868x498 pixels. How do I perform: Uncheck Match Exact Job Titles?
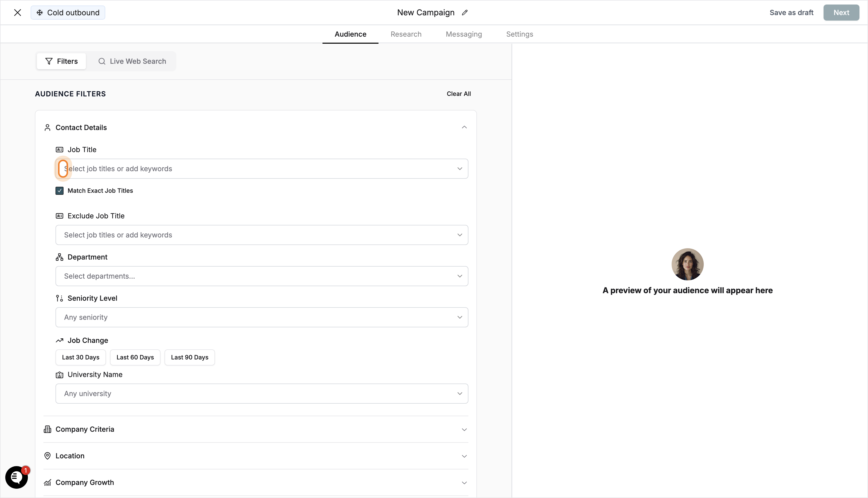point(60,191)
